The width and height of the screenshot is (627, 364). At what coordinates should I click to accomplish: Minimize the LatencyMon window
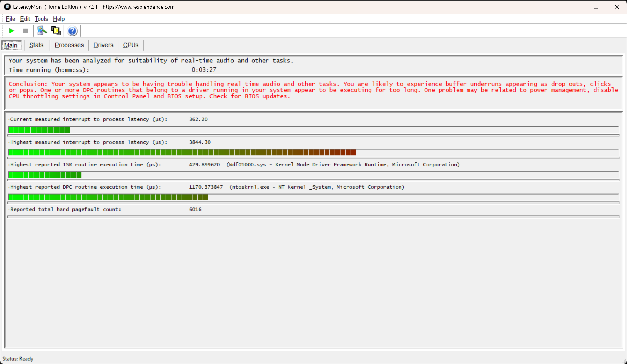[576, 7]
